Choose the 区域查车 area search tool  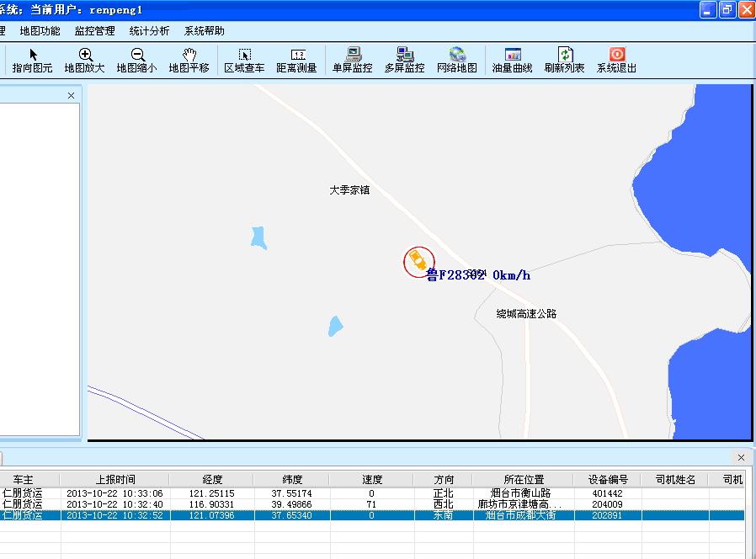(244, 61)
